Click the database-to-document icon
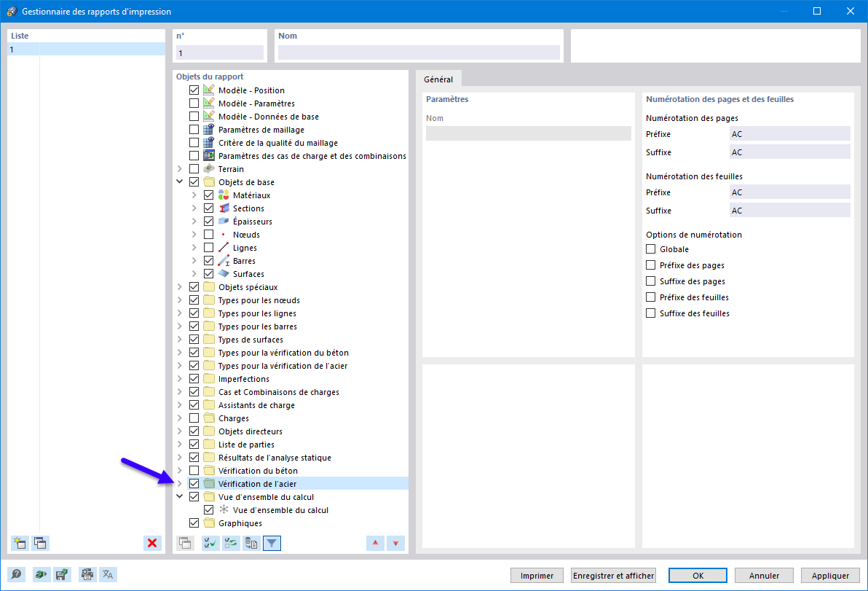This screenshot has width=868, height=591. [250, 544]
